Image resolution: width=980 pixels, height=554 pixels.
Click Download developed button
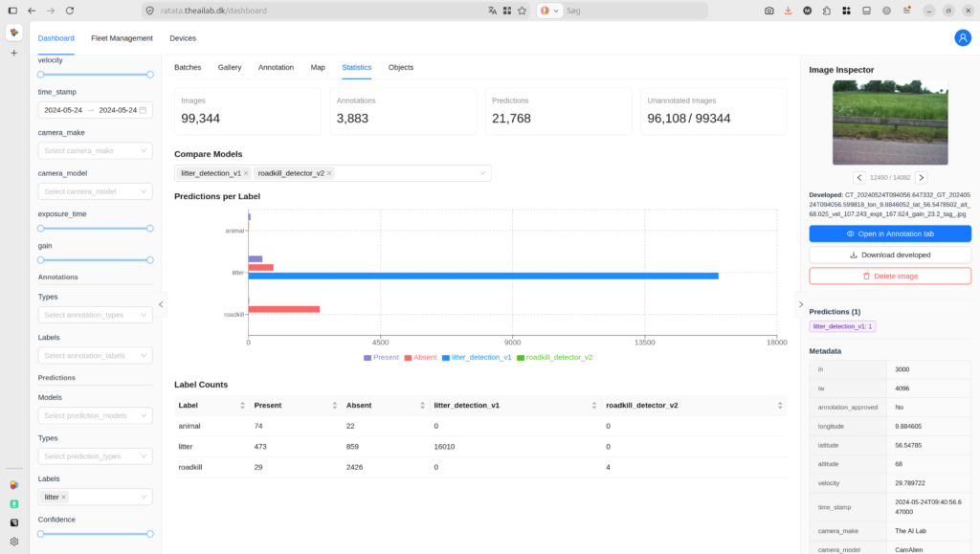tap(890, 255)
